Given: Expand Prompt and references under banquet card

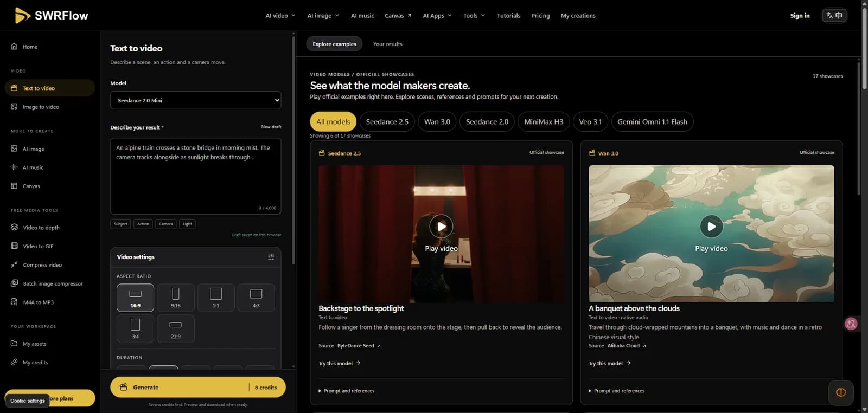Looking at the screenshot, I should [x=617, y=391].
